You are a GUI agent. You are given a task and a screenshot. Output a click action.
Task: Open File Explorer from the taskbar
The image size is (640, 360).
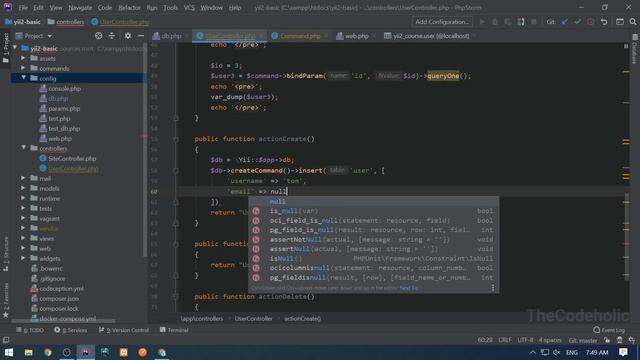click(28, 352)
